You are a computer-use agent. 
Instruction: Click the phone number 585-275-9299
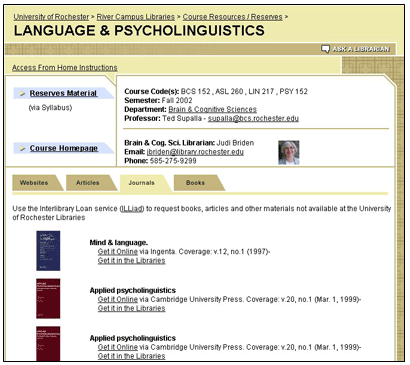(173, 161)
